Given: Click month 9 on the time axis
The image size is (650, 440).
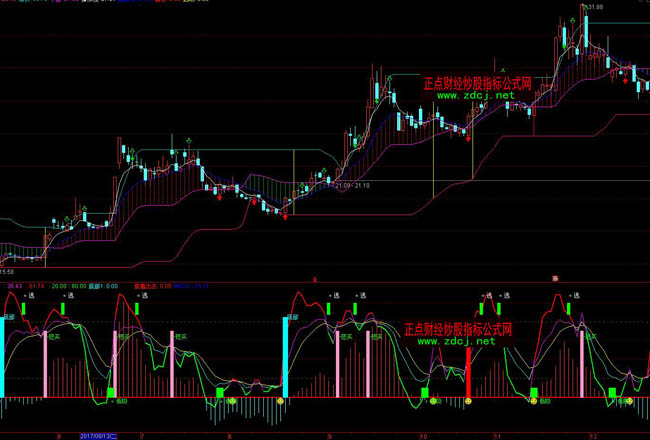Looking at the screenshot, I should [329, 436].
